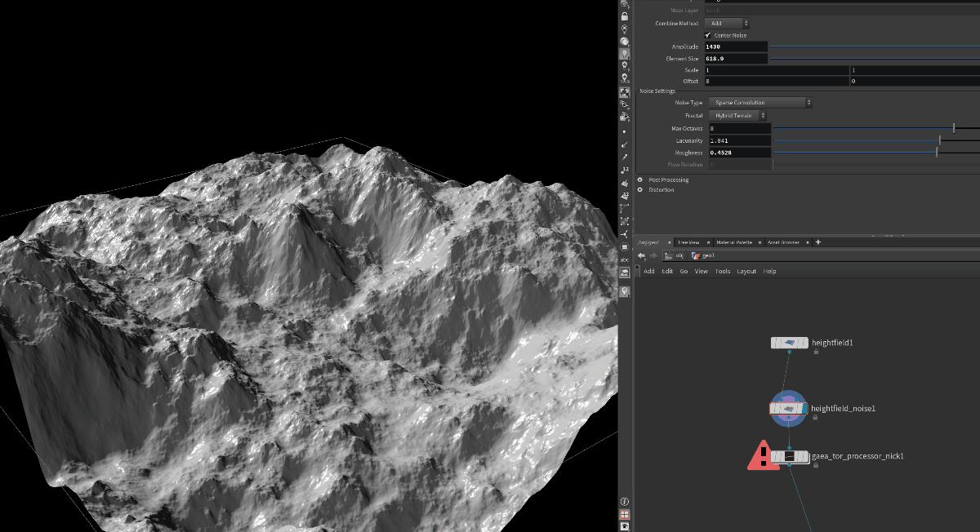Viewport: 980px width, 532px height.
Task: Toggle the Center Noise checkbox
Action: pos(708,35)
